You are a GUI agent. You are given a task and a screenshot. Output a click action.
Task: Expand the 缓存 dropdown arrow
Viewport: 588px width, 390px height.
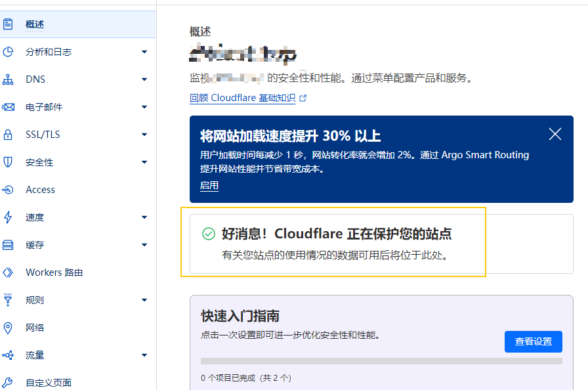point(144,245)
